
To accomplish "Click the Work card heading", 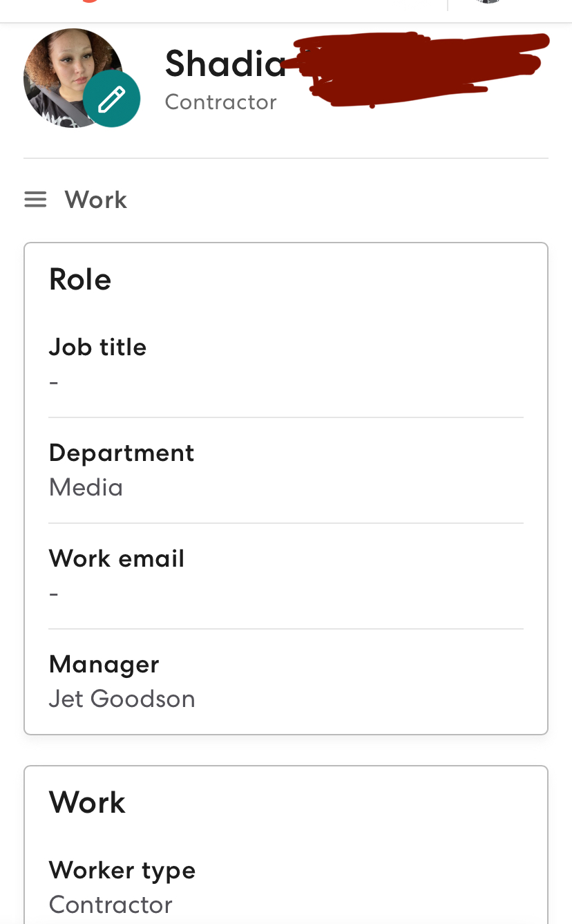I will point(87,802).
